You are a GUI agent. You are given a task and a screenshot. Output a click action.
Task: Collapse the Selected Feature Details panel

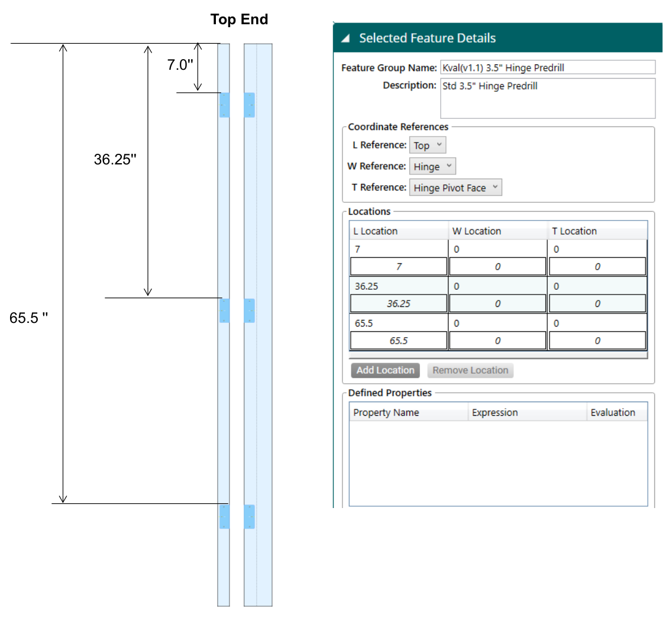(x=345, y=38)
